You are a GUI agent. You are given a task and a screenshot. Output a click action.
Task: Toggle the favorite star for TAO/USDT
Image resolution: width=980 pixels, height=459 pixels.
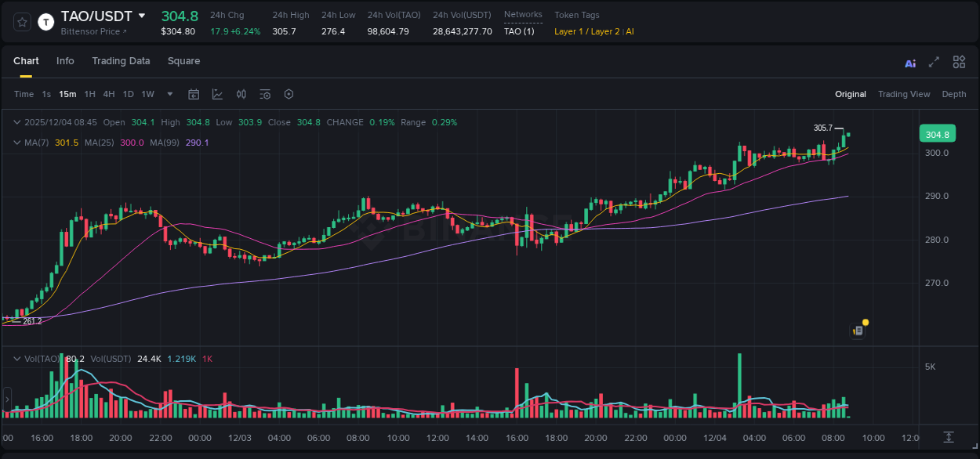tap(20, 21)
